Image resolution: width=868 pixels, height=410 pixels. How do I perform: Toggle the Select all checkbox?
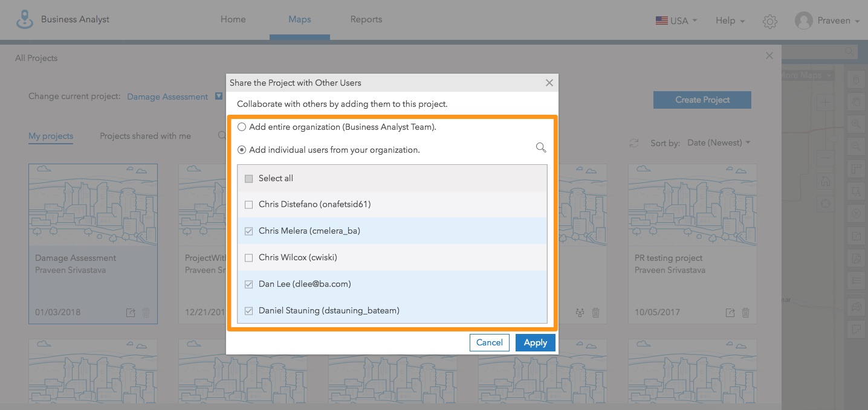(x=248, y=179)
